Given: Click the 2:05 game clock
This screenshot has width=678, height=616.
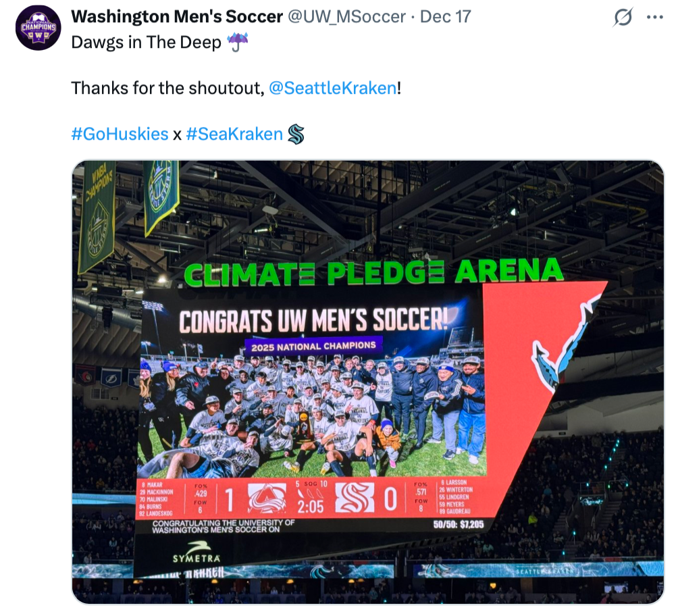Looking at the screenshot, I should tap(311, 506).
